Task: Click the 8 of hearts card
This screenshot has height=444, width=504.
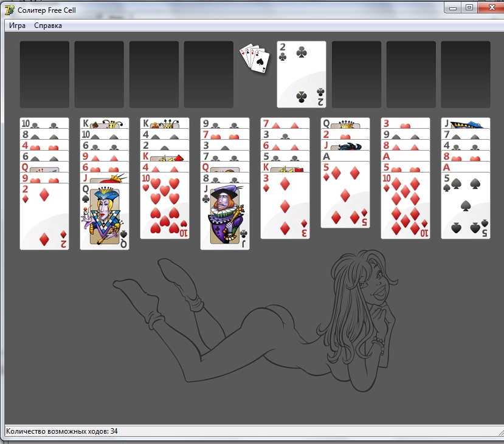Action: click(x=466, y=156)
